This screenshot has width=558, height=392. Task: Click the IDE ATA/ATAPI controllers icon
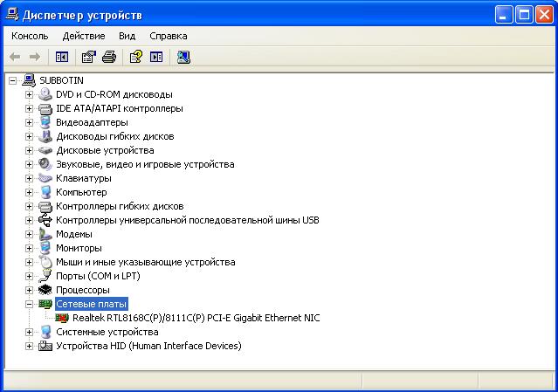tap(45, 108)
